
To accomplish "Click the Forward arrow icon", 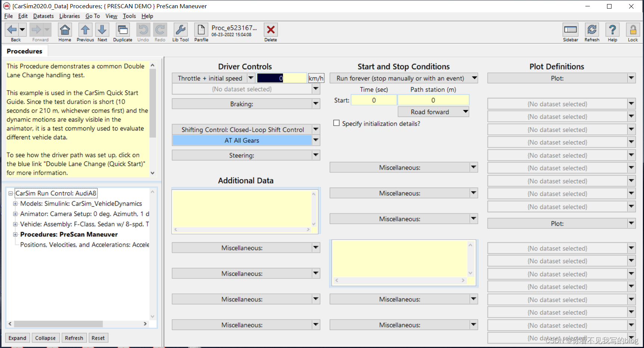I will [36, 30].
